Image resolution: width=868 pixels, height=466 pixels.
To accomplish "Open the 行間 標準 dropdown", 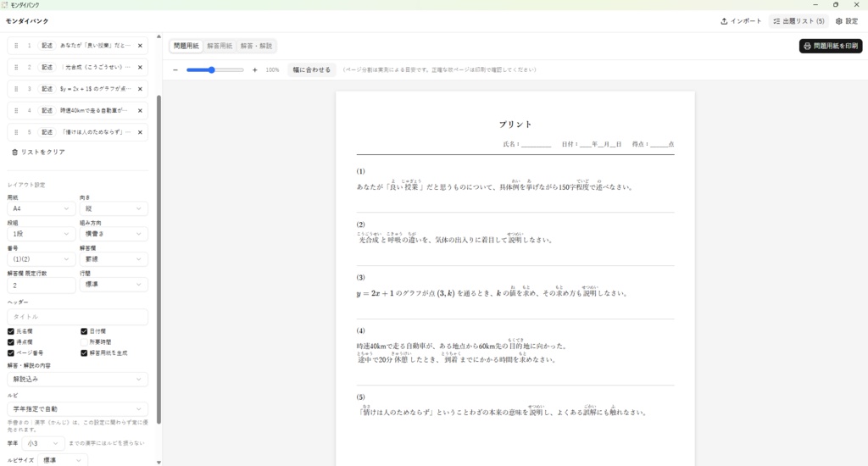I will tap(114, 284).
